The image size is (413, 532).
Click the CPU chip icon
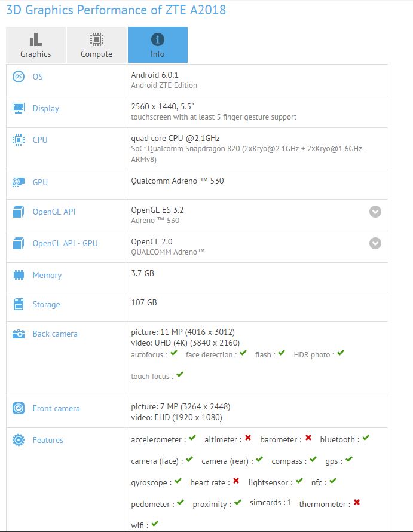19,140
